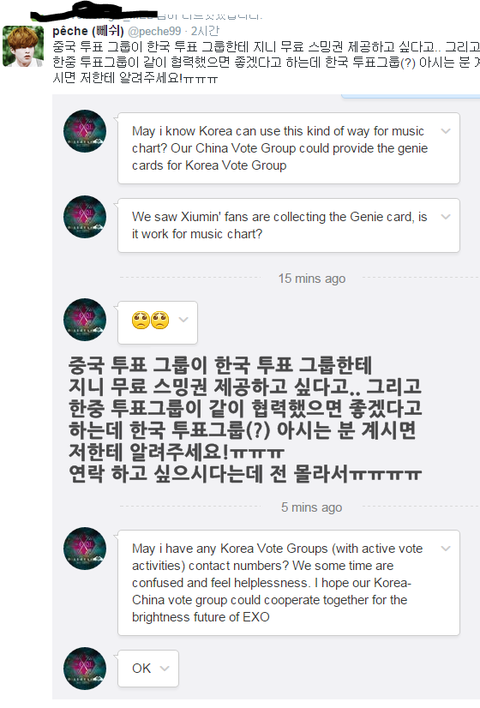Click sender avatar beside the OK message
Screen dimensions: 480x708
[85, 668]
